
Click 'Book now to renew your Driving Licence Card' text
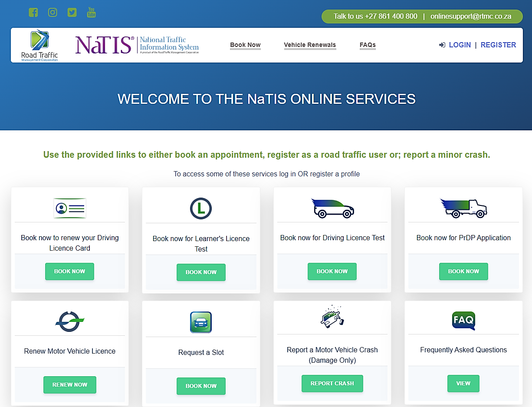[x=70, y=243]
